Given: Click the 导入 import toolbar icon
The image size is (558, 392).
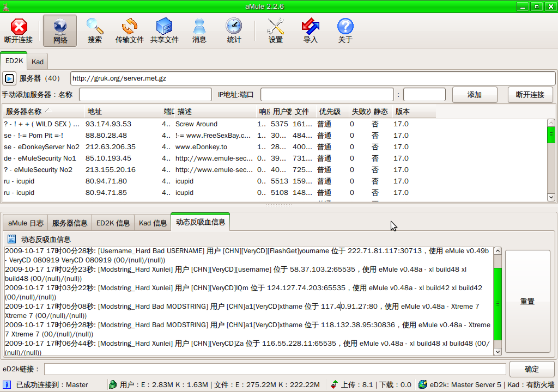Looking at the screenshot, I should coord(310,30).
